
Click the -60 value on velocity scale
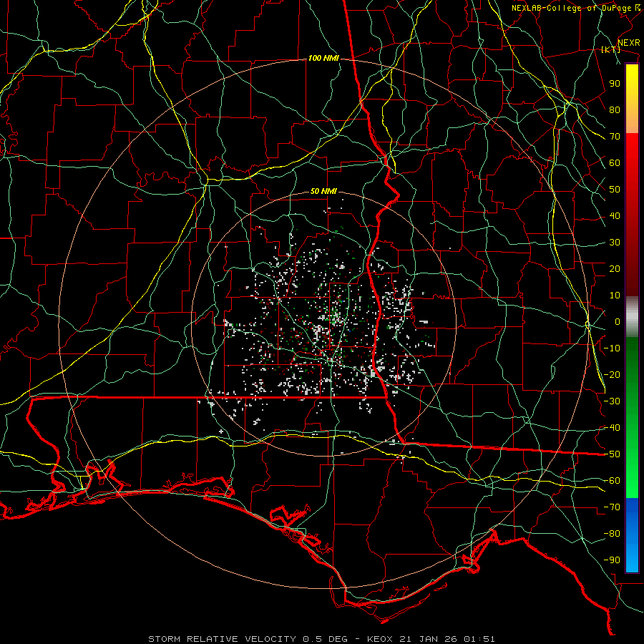point(612,481)
